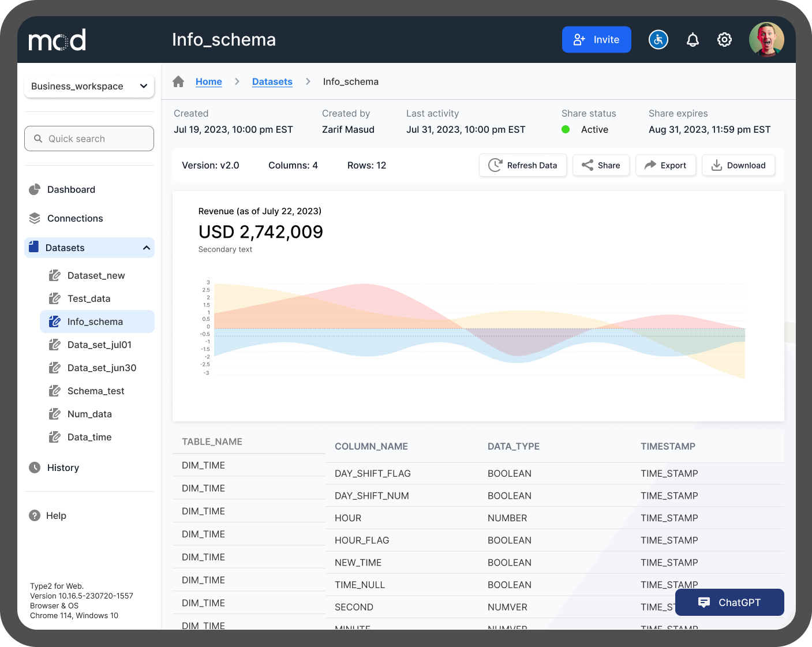Screen dimensions: 812x647
Task: Click the Share button
Action: click(x=601, y=165)
